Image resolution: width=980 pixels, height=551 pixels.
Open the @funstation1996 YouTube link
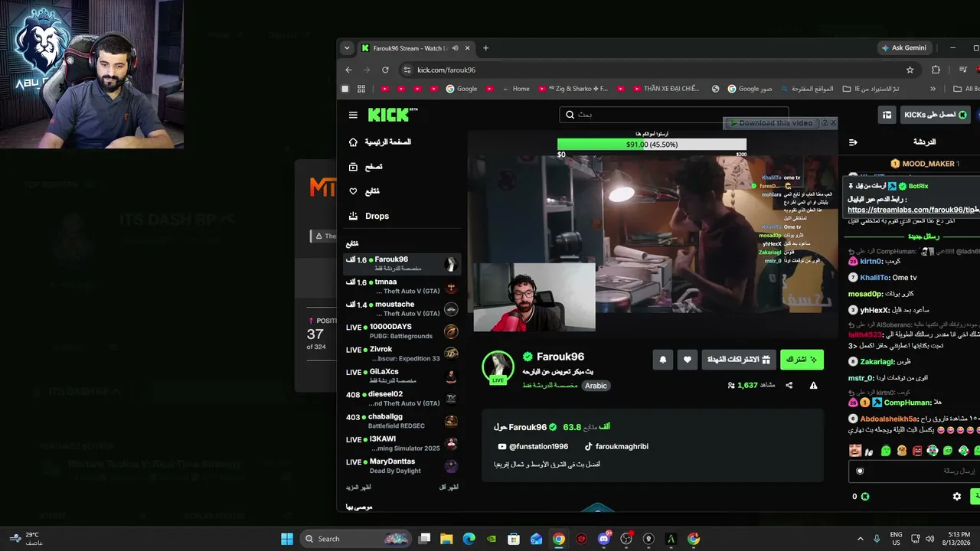(533, 447)
